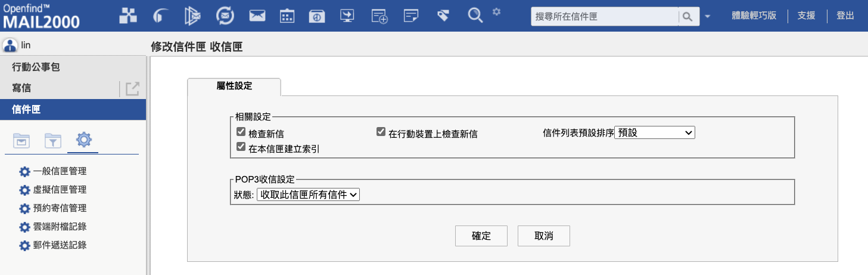
Task: Open the tag label icon in toolbar
Action: [443, 16]
